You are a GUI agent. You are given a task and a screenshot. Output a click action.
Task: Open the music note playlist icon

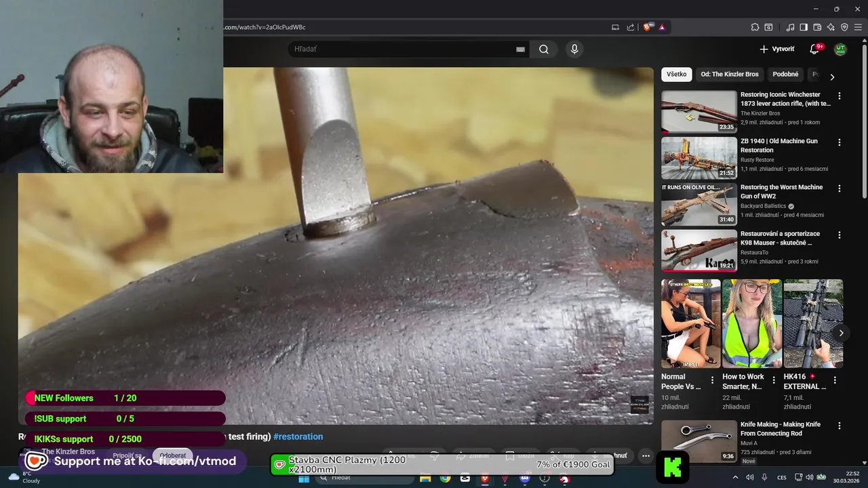[x=790, y=27]
